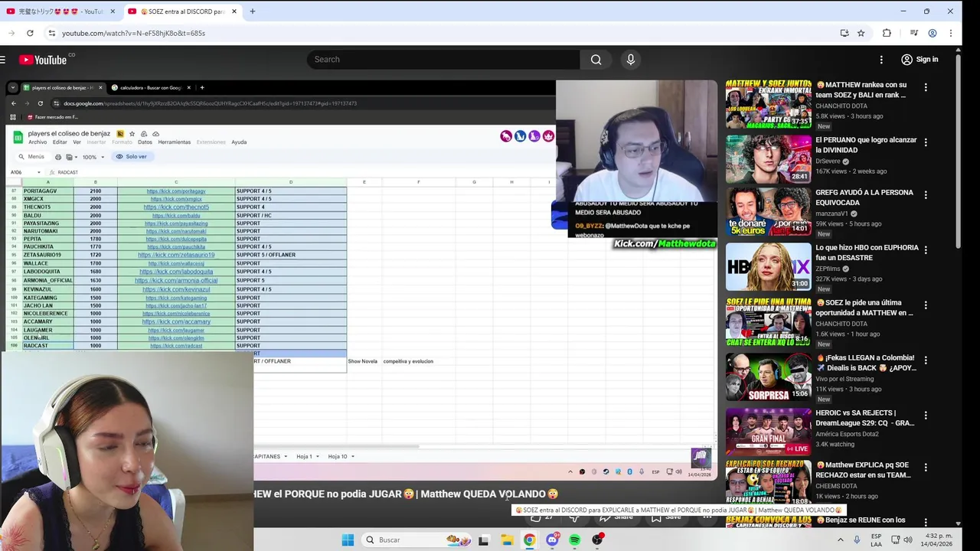The width and height of the screenshot is (980, 551).
Task: Open the Chrome extensions puzzle icon
Action: point(887,33)
